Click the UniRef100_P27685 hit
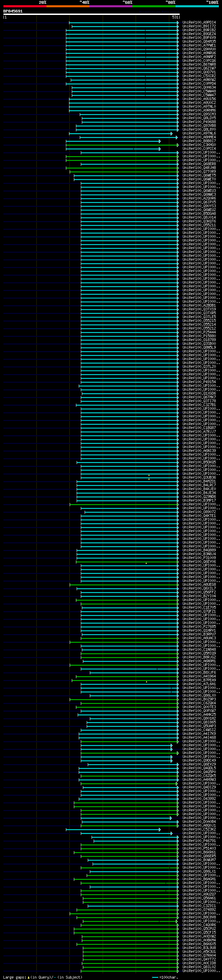The height and width of the screenshot is (980, 222). coord(199,626)
